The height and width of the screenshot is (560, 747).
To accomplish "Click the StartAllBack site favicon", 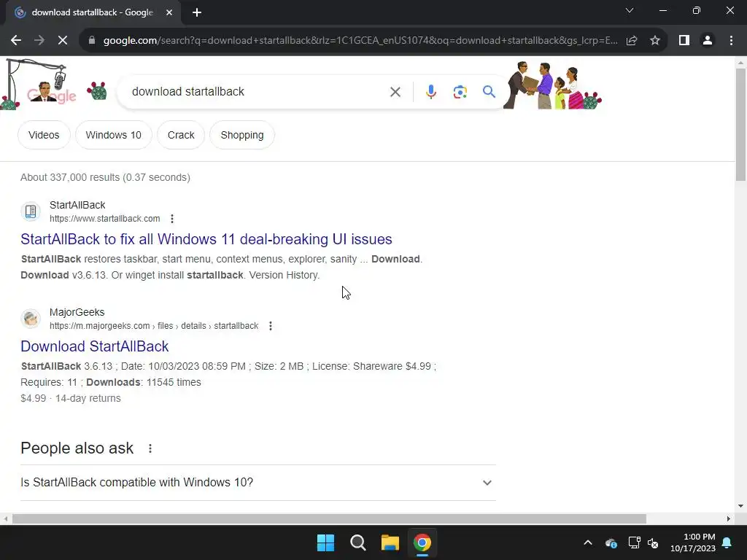I will pyautogui.click(x=31, y=211).
